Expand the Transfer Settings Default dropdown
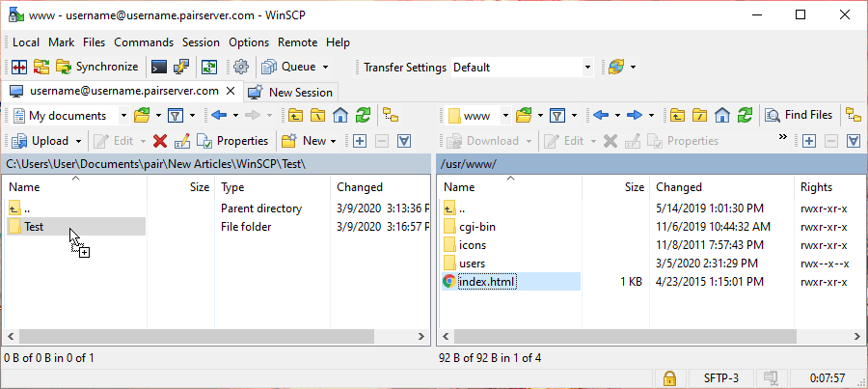 pos(586,68)
